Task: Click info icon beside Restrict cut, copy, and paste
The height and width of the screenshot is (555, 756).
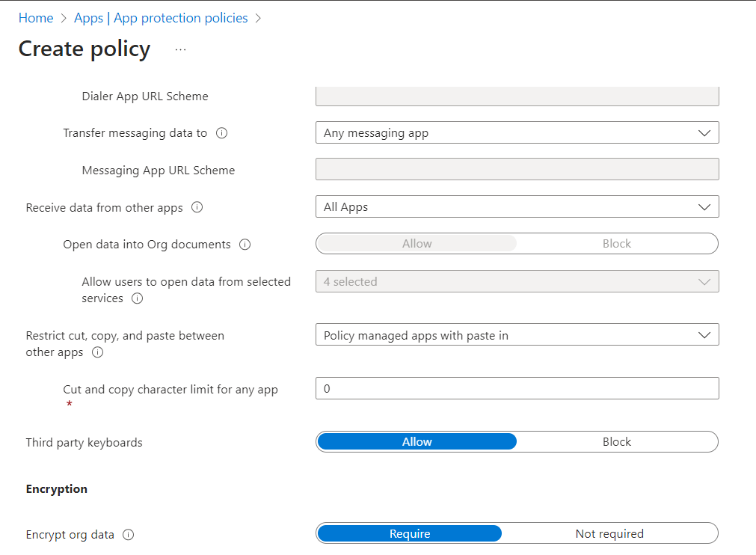Action: coord(97,352)
